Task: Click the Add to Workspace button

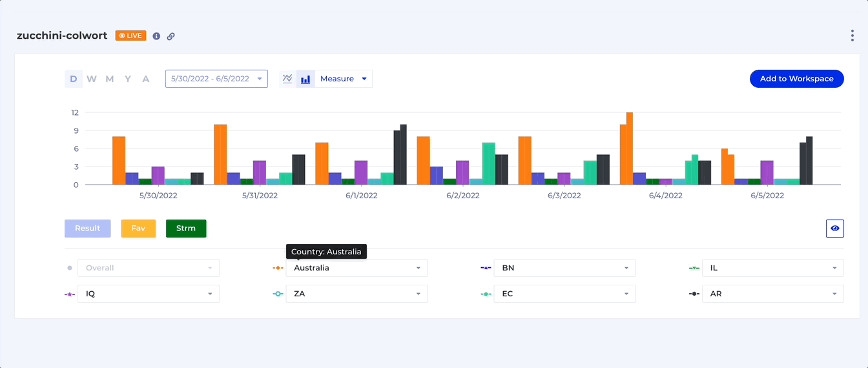Action: 796,79
